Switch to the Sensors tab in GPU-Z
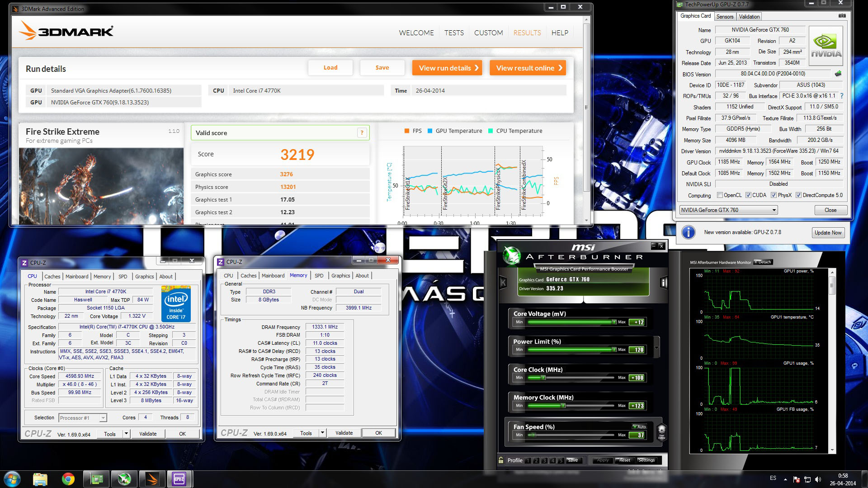This screenshot has width=868, height=488. tap(725, 17)
